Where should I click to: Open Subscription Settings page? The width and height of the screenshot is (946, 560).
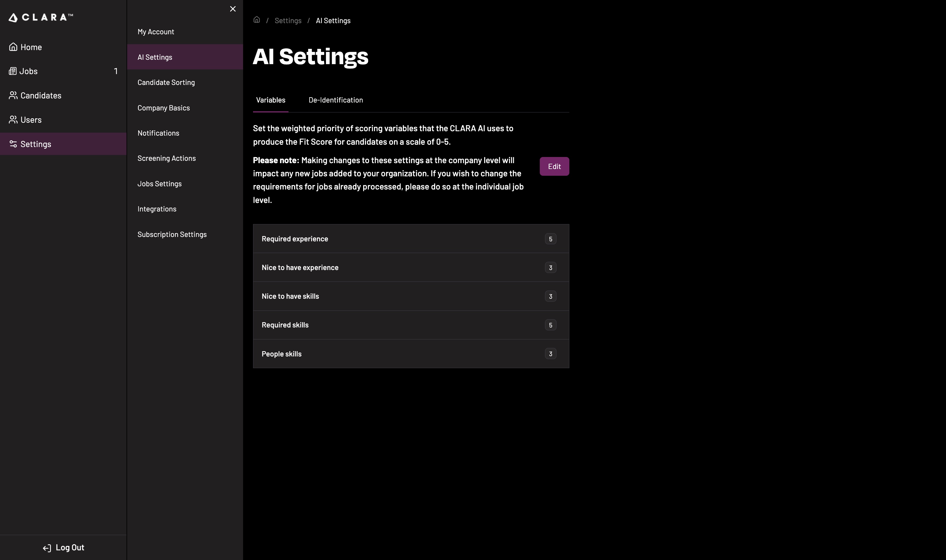pos(172,234)
